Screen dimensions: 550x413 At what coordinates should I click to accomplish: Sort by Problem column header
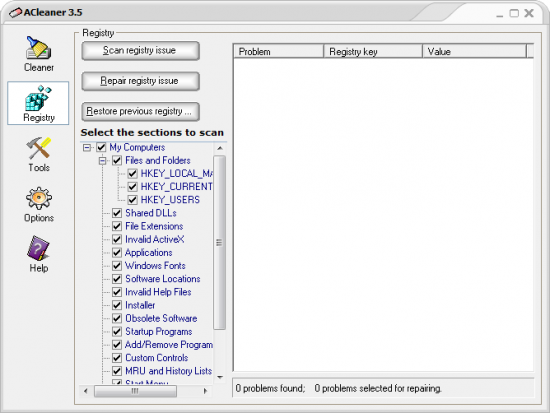278,52
